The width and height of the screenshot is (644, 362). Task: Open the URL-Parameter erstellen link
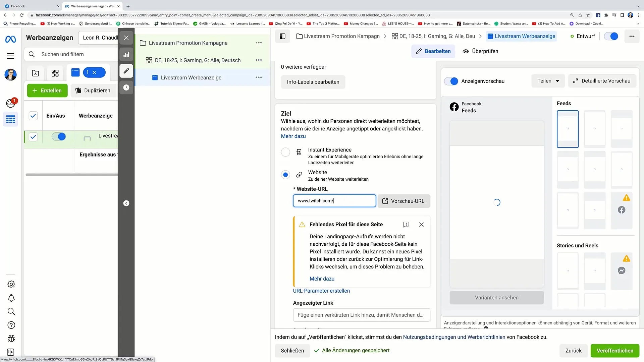321,291
